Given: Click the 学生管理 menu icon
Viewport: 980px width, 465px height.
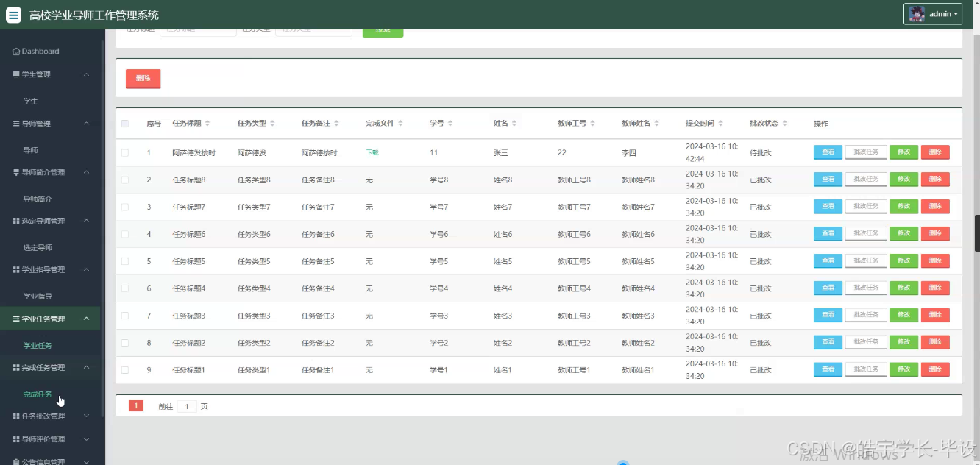Looking at the screenshot, I should coord(16,74).
